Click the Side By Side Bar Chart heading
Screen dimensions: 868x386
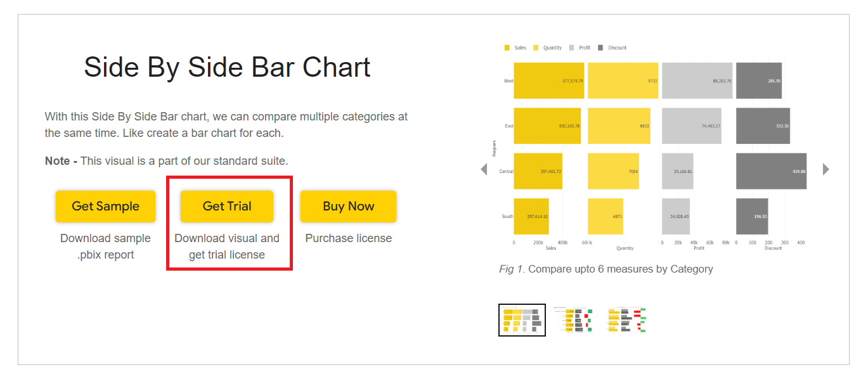click(227, 67)
